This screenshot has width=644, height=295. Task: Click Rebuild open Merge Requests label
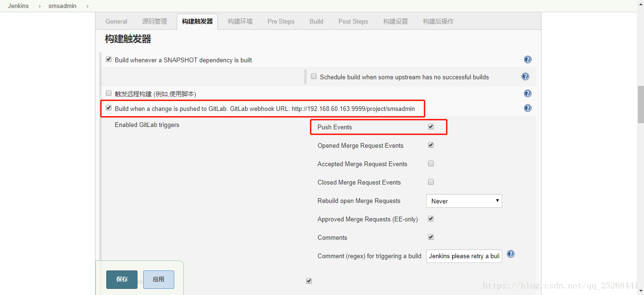click(359, 201)
